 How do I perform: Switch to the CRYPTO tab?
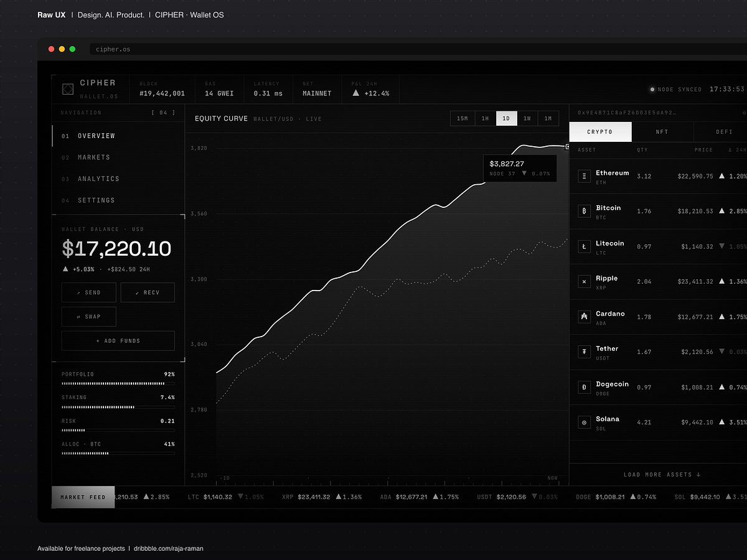click(600, 132)
